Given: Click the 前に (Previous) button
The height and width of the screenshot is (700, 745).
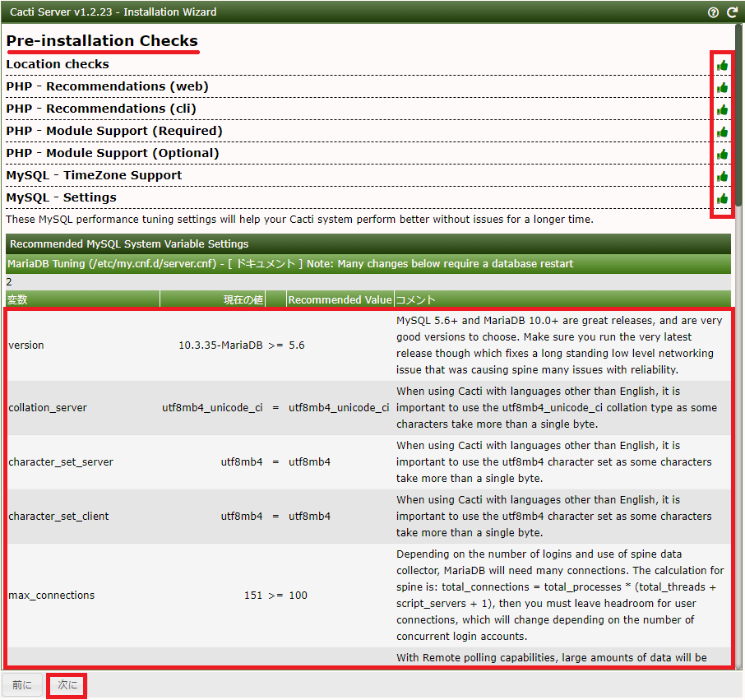Looking at the screenshot, I should pos(22,685).
